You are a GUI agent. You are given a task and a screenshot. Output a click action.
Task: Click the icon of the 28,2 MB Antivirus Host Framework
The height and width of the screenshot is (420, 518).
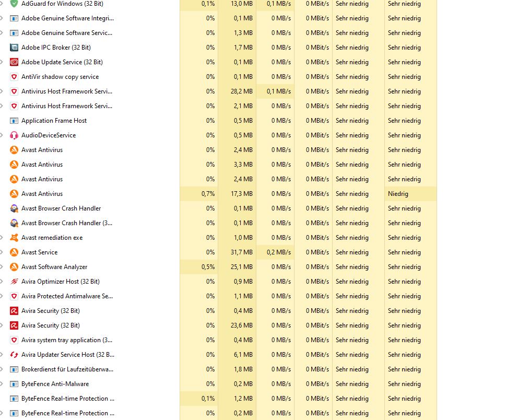(x=14, y=91)
